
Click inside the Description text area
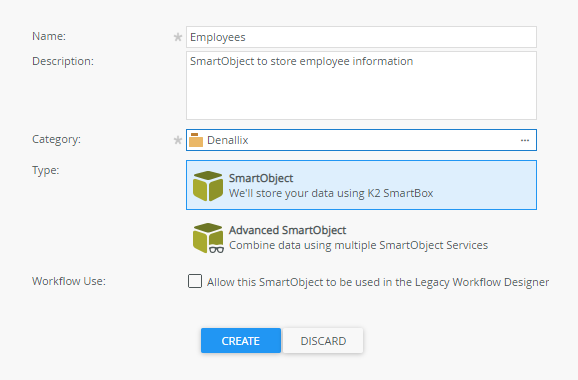pyautogui.click(x=361, y=86)
